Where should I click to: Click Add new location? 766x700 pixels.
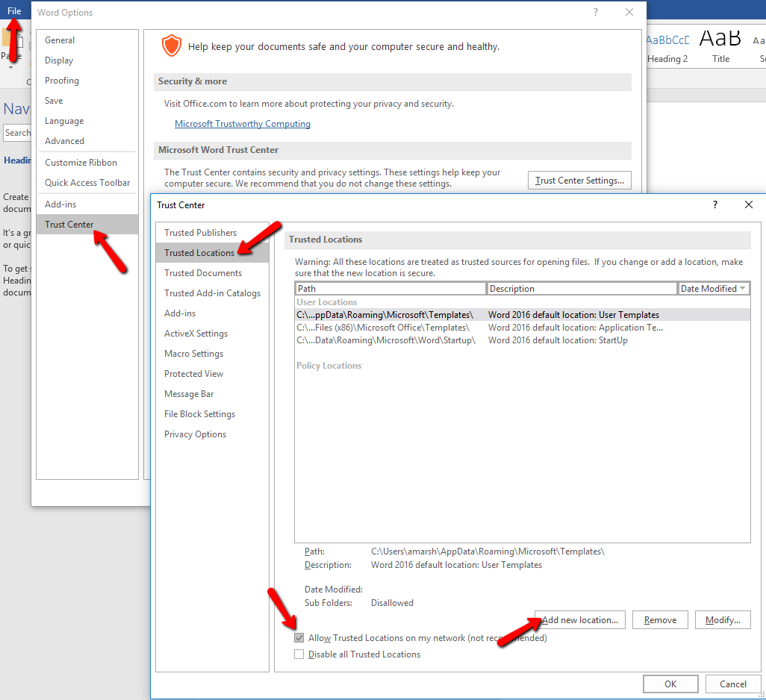coord(579,619)
